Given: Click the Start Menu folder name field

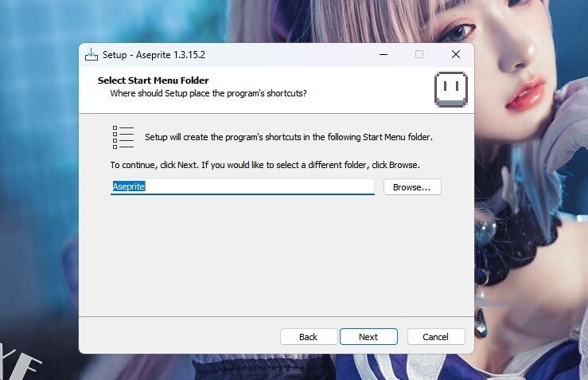Looking at the screenshot, I should (242, 186).
